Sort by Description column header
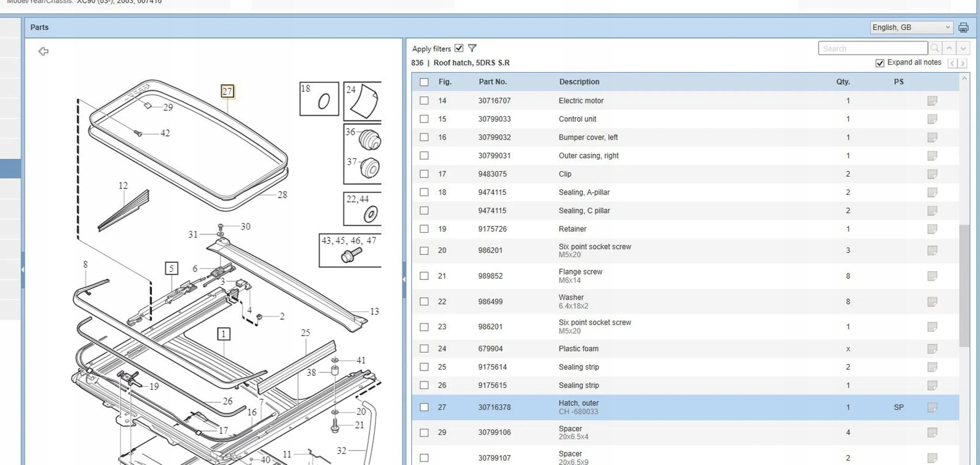 [x=579, y=82]
